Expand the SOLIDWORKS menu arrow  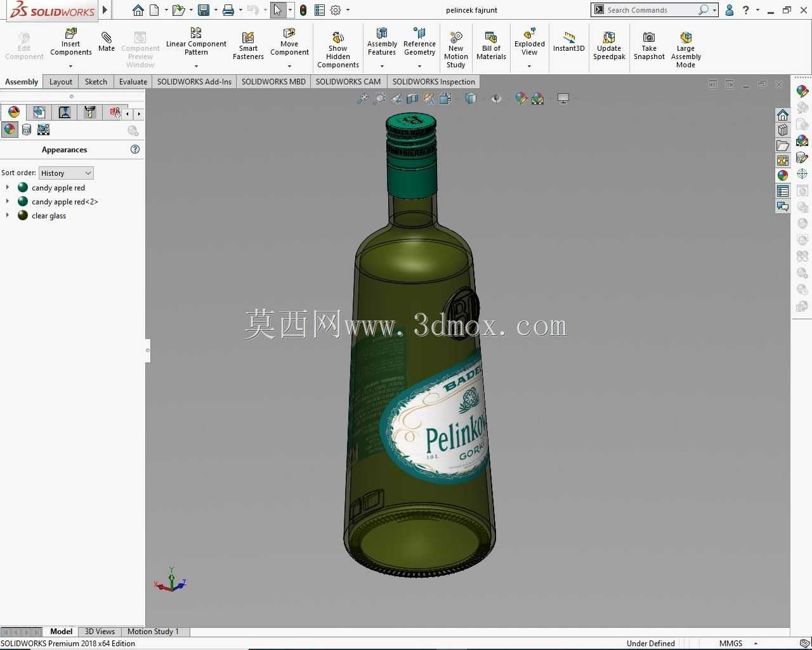click(x=105, y=10)
